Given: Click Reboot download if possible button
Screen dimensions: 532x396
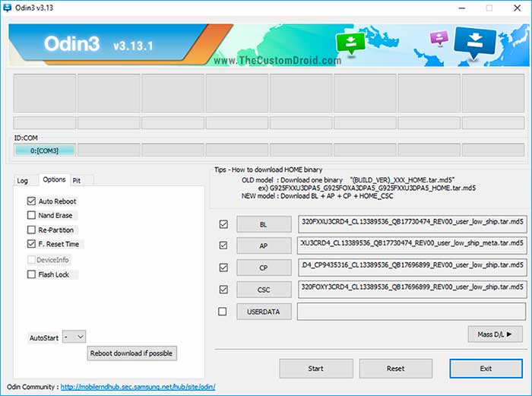Looking at the screenshot, I should (132, 353).
